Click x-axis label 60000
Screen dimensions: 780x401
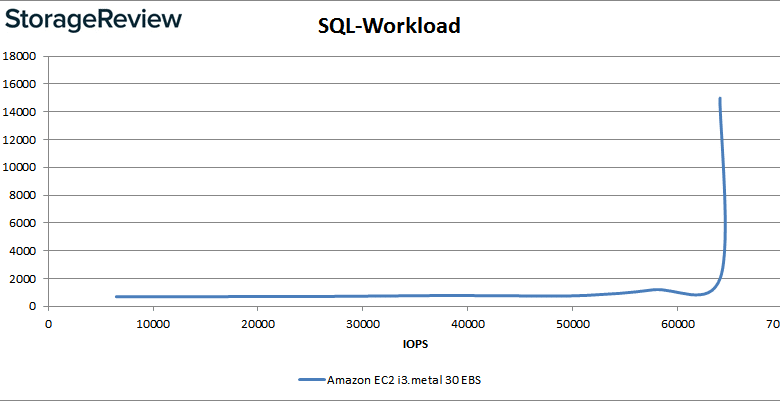(x=678, y=324)
